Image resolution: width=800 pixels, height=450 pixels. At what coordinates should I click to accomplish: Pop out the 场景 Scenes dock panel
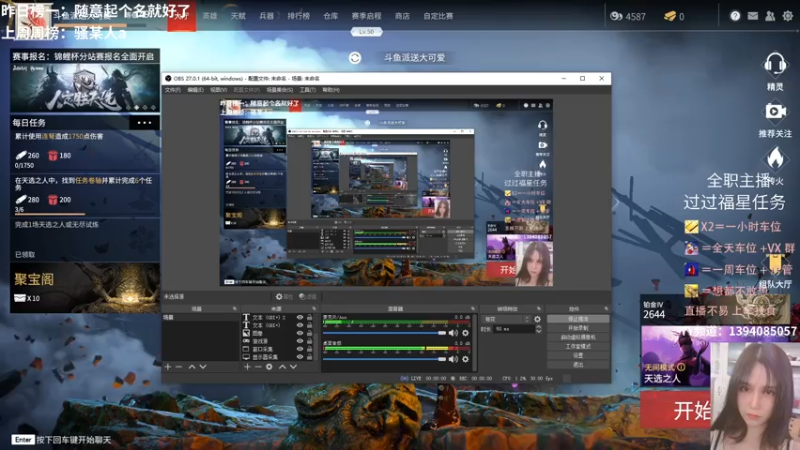235,309
